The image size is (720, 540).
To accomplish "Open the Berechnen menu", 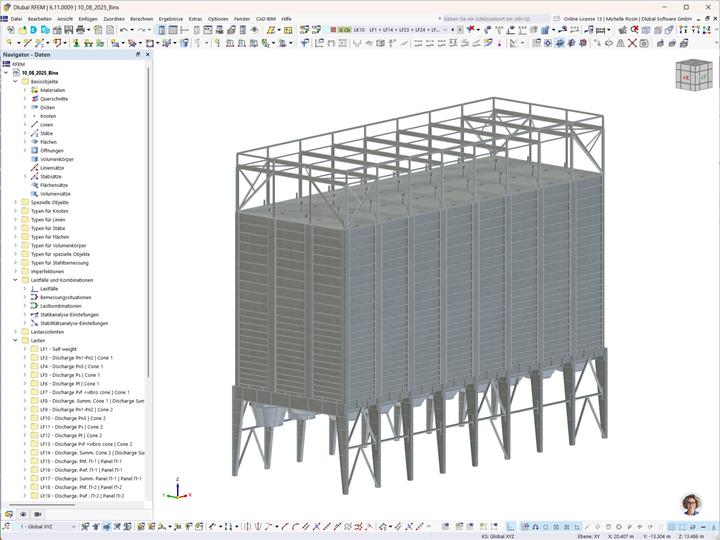I will click(x=141, y=19).
